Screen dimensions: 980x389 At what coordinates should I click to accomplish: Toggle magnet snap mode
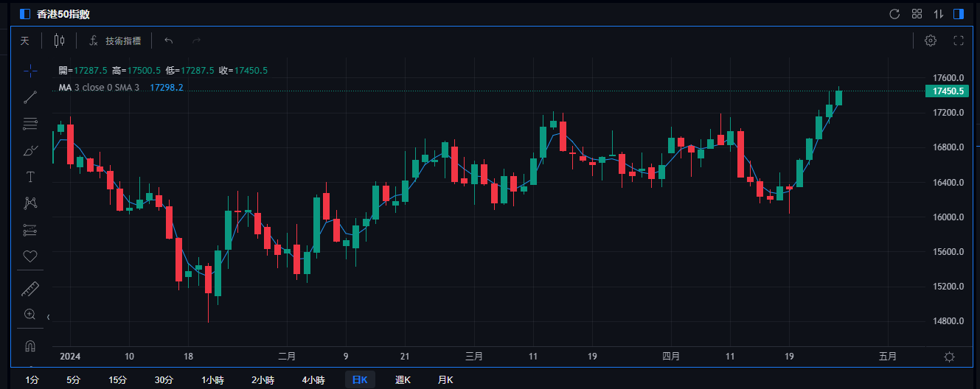30,346
